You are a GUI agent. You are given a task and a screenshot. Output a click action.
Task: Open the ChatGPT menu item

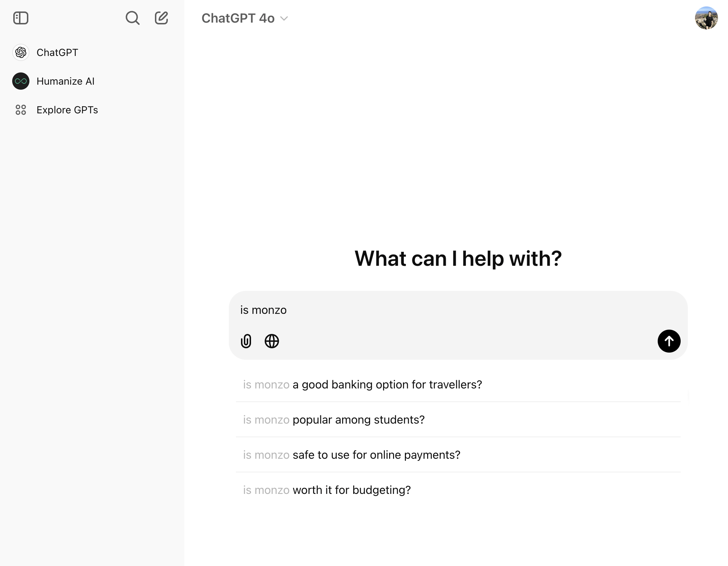click(57, 52)
